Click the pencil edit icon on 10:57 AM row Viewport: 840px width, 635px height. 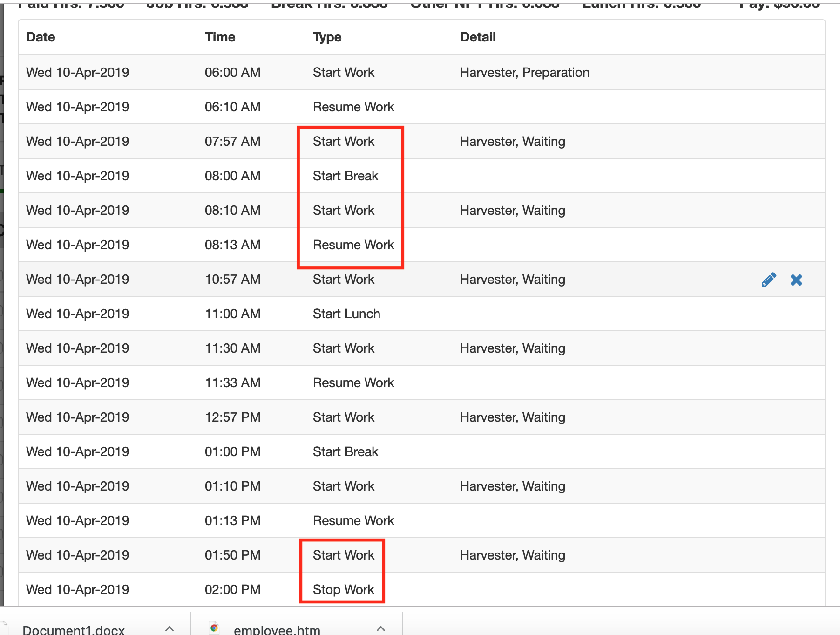(x=768, y=280)
